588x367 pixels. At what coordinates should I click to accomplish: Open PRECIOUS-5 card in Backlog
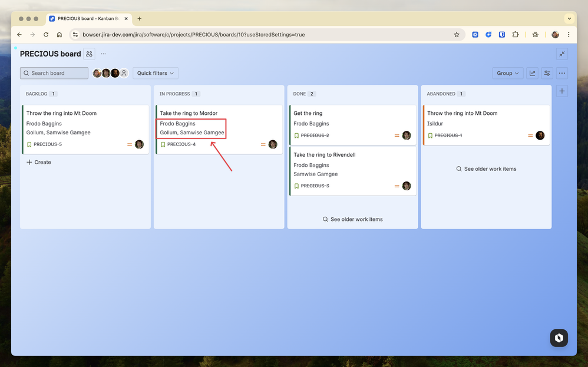(x=85, y=130)
